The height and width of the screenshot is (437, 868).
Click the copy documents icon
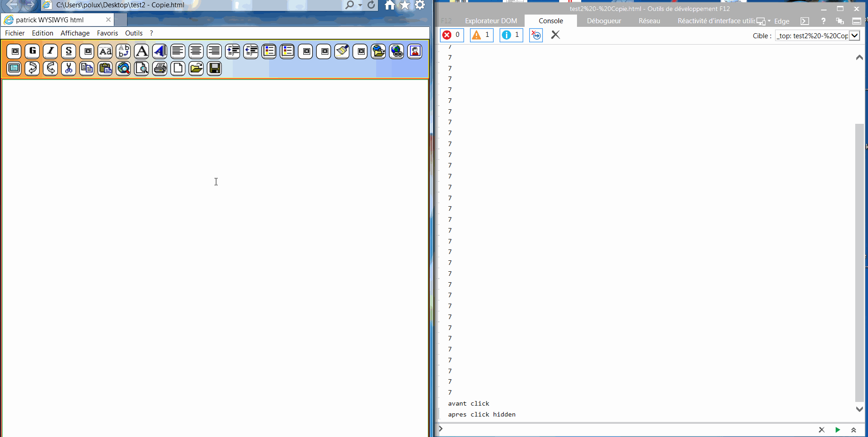click(87, 68)
